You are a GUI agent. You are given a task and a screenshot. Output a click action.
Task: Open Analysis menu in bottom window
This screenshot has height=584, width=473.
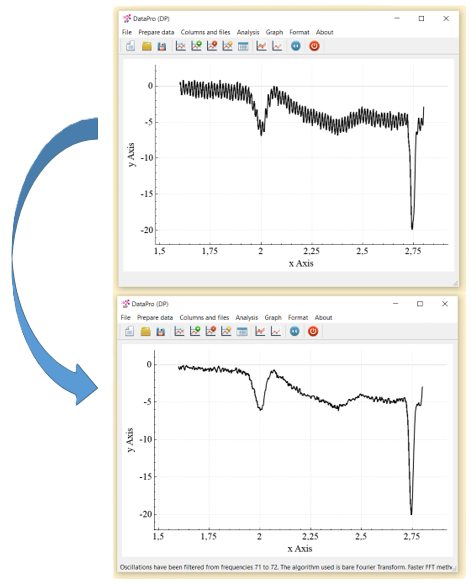point(247,317)
